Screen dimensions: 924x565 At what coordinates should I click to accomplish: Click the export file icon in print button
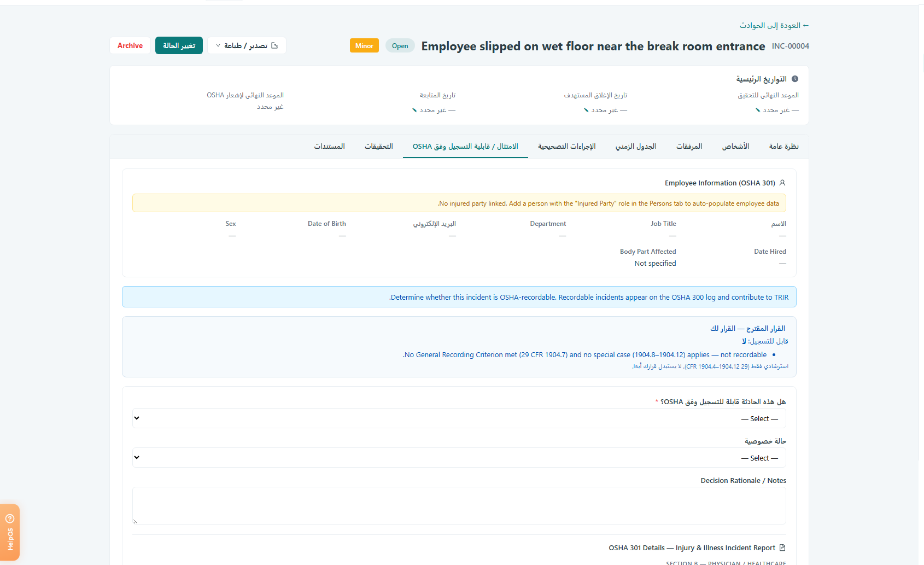pyautogui.click(x=274, y=45)
